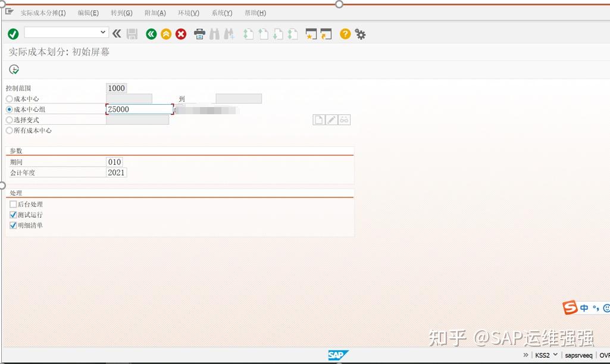Open the Print icon
Screen dimensions: 610x364
(199, 34)
